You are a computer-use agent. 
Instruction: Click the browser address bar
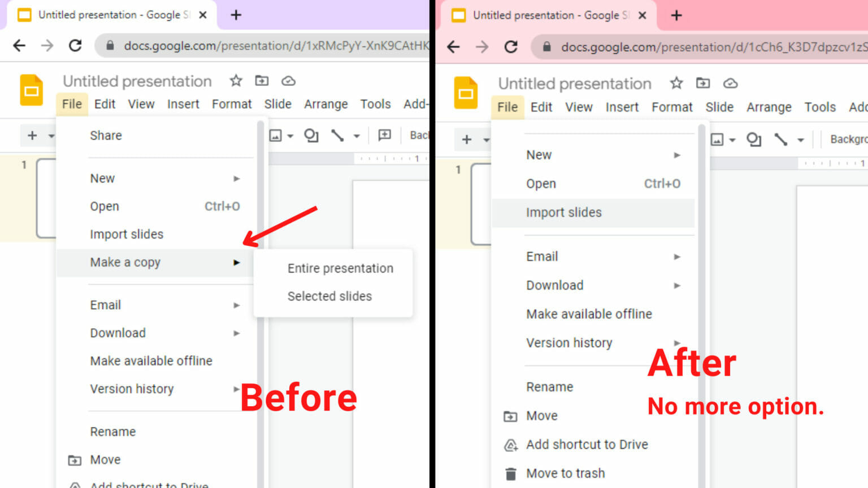(254, 46)
